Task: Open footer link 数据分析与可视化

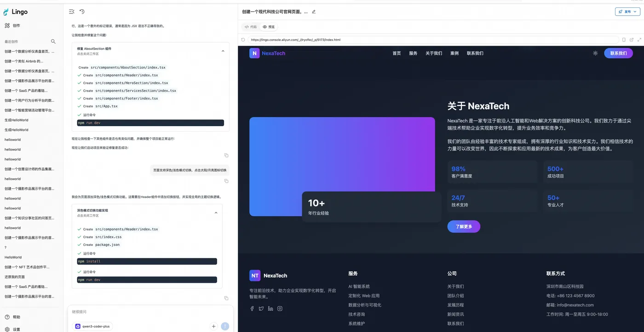Action: [x=365, y=305]
